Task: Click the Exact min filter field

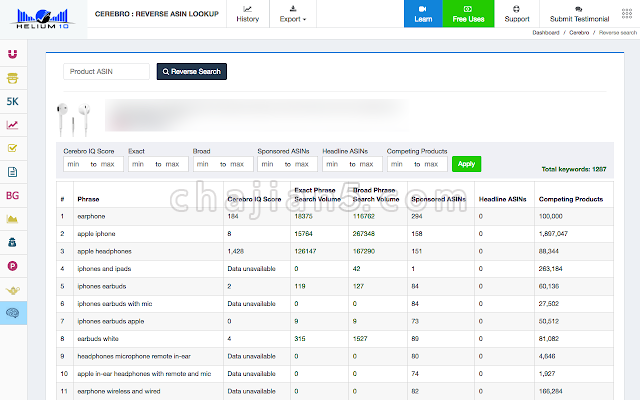Action: tap(140, 164)
